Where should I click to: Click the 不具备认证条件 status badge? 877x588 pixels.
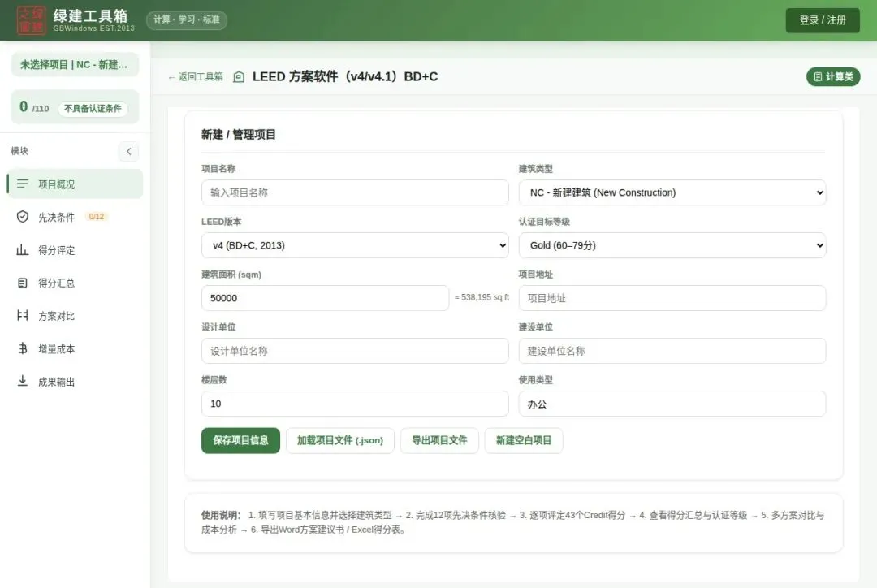click(93, 109)
